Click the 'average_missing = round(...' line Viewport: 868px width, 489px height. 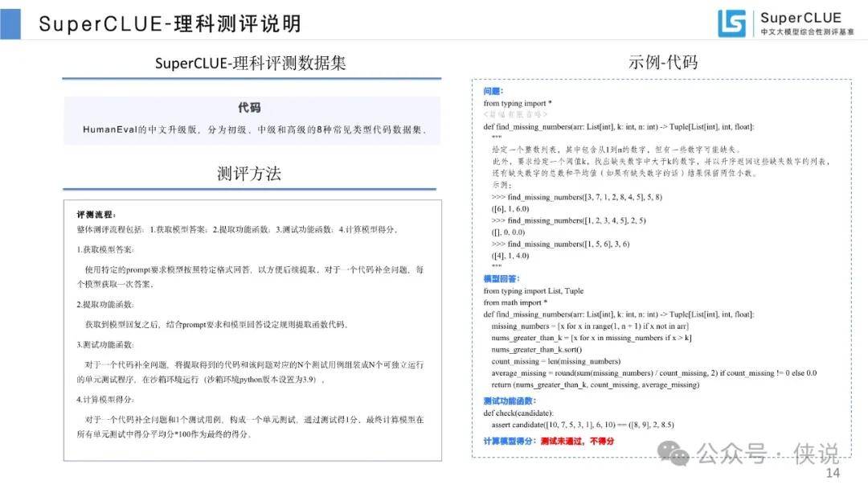(654, 372)
